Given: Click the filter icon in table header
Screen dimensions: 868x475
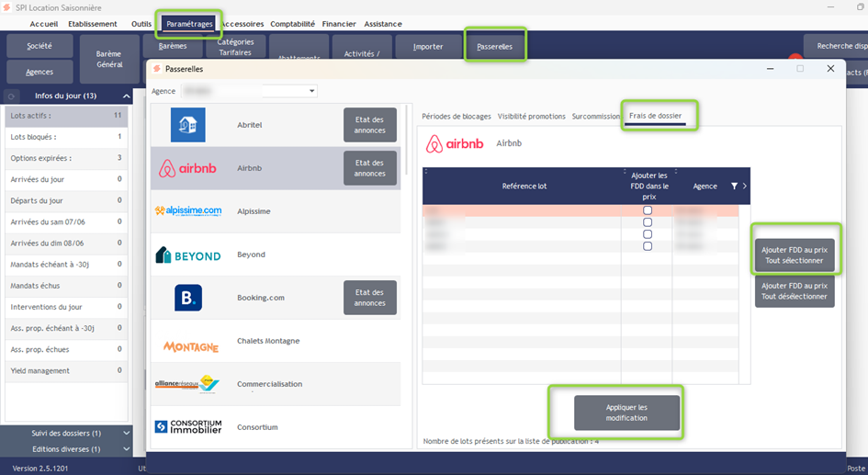Looking at the screenshot, I should click(x=734, y=187).
